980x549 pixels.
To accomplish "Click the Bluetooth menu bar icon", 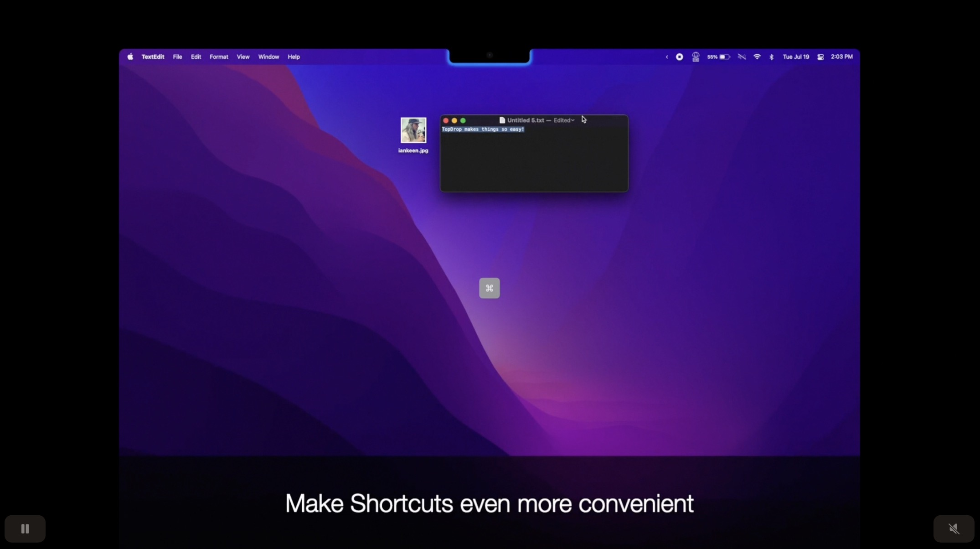I will [771, 57].
